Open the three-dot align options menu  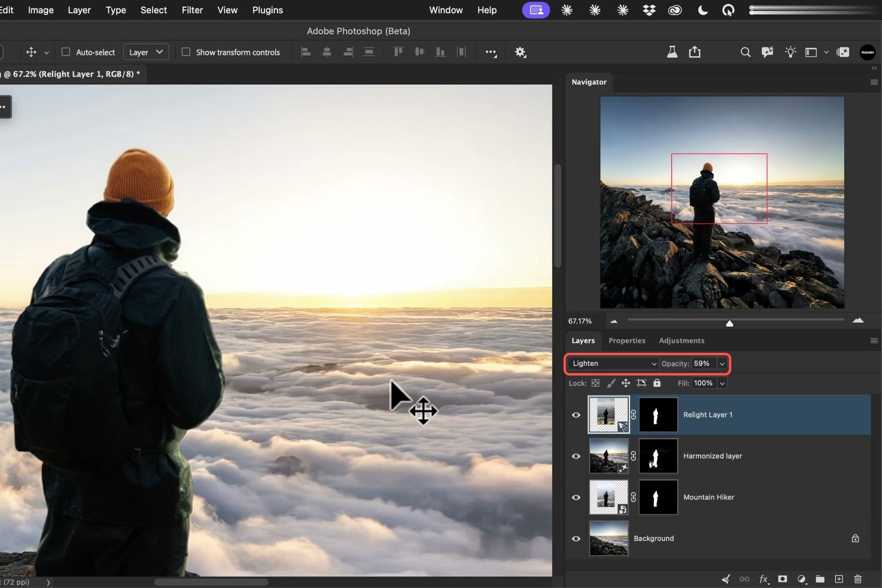[x=491, y=52]
